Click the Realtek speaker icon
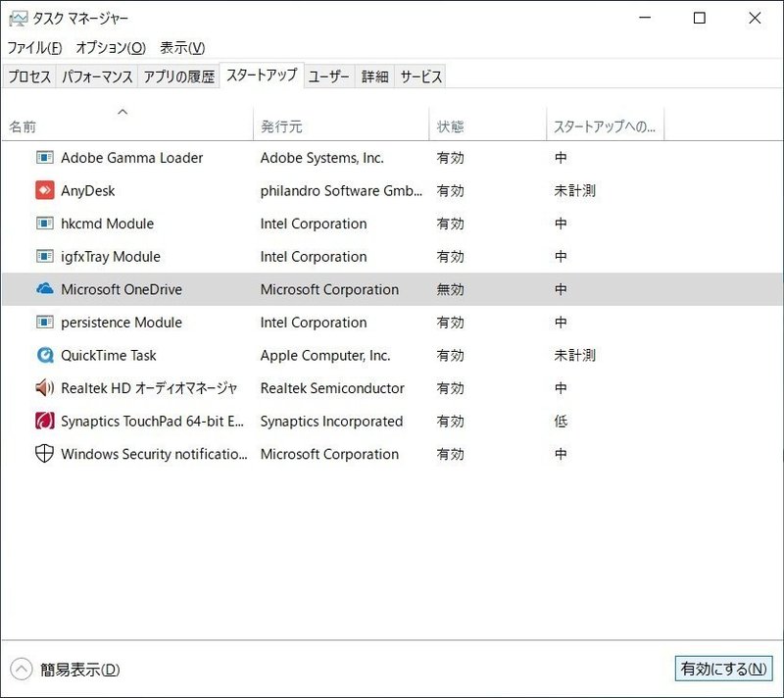784x698 pixels. point(44,387)
